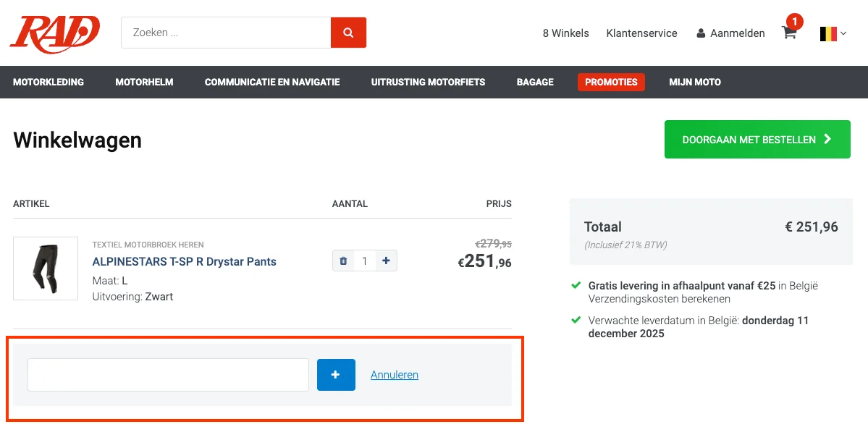The image size is (868, 440).
Task: Open the Motorhelm menu
Action: pyautogui.click(x=144, y=82)
